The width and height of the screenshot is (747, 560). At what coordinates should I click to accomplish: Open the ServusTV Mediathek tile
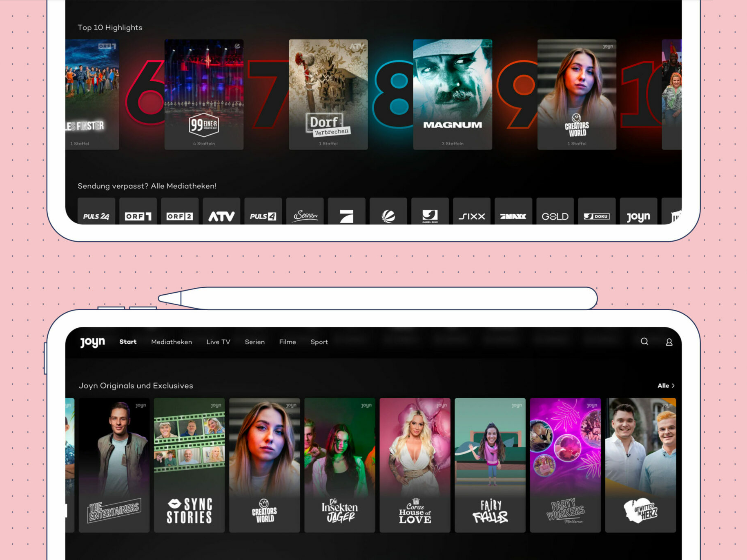click(x=305, y=211)
